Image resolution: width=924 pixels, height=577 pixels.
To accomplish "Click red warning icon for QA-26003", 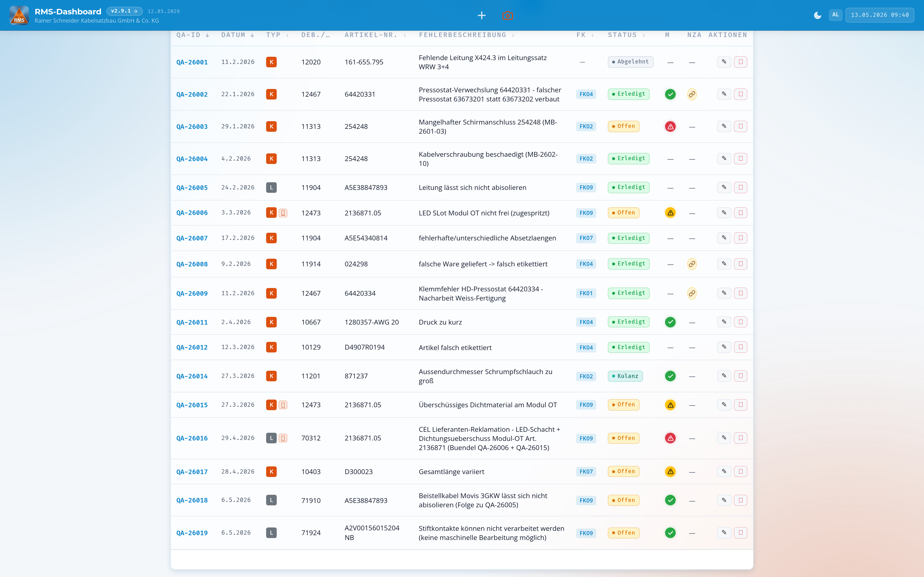I will click(670, 126).
